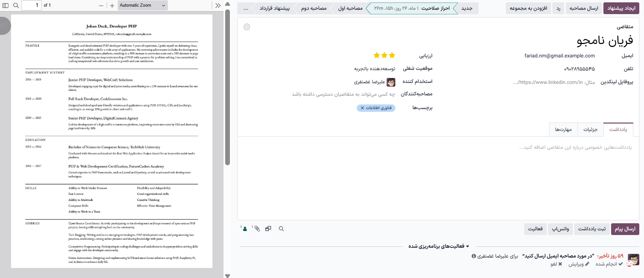Click ثبت یادداشت button

592,229
